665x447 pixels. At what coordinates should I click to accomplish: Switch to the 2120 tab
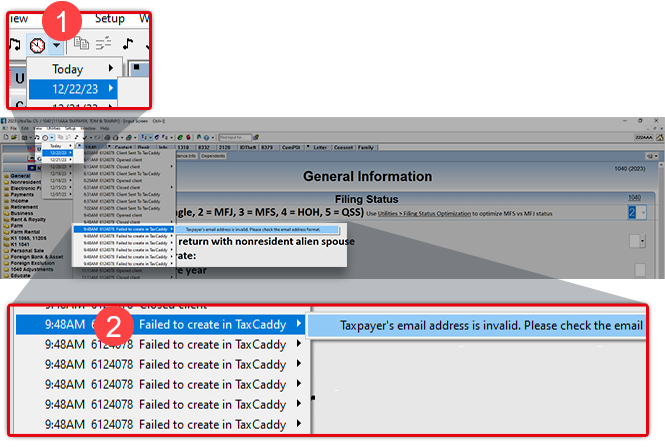225,148
